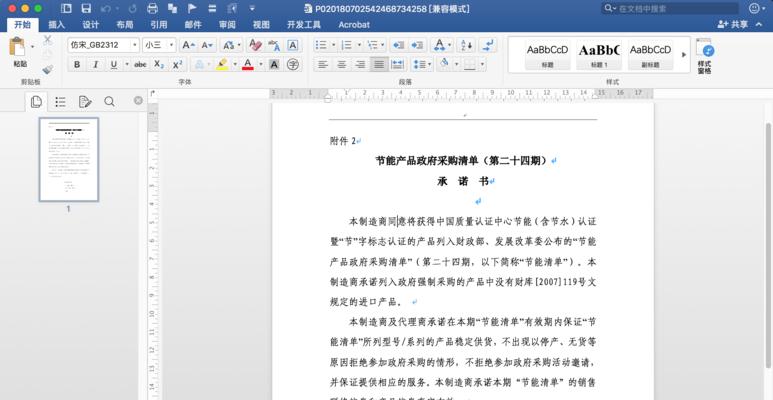Click the Sort A-Z icon
This screenshot has width=773, height=400.
click(466, 45)
